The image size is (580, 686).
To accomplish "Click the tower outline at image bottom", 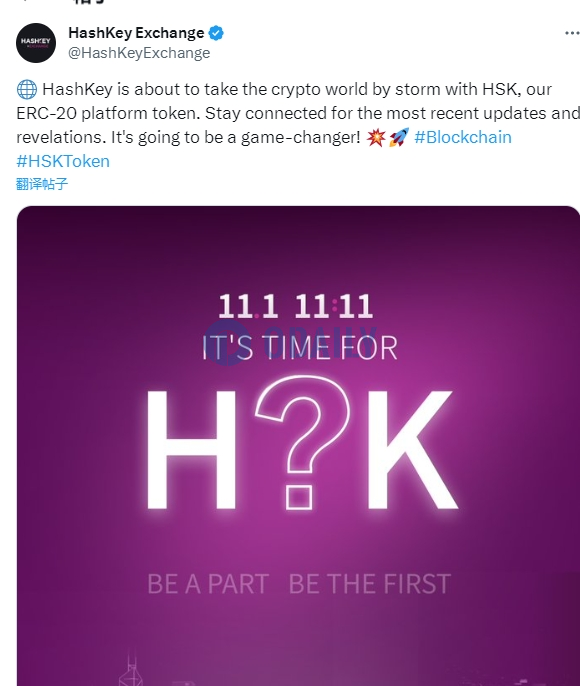I will click(x=131, y=669).
